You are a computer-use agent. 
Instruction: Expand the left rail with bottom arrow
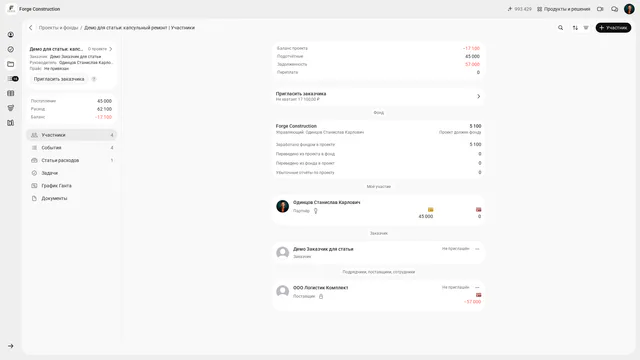(11, 346)
